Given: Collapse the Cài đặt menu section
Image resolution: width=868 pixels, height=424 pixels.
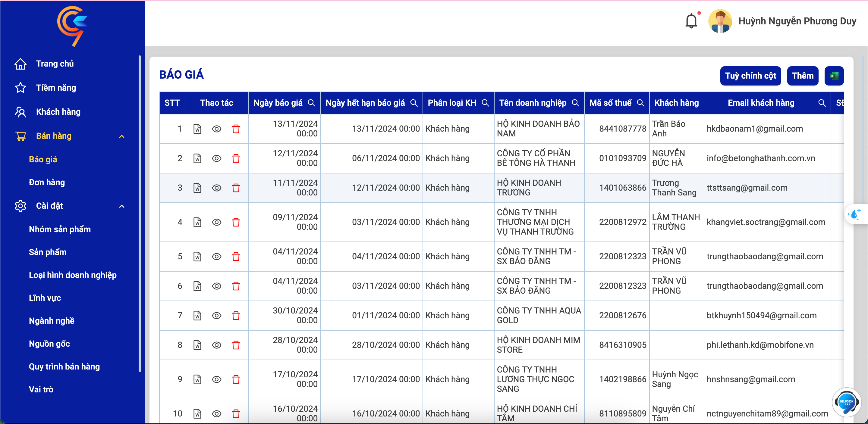Looking at the screenshot, I should pos(122,206).
